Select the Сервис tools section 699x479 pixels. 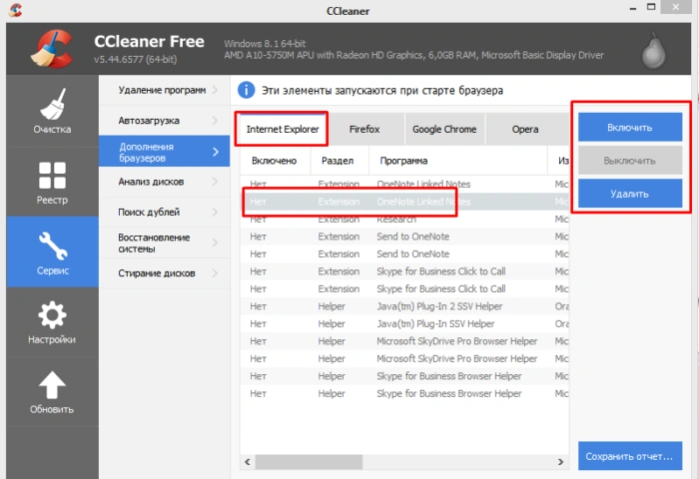coord(52,252)
